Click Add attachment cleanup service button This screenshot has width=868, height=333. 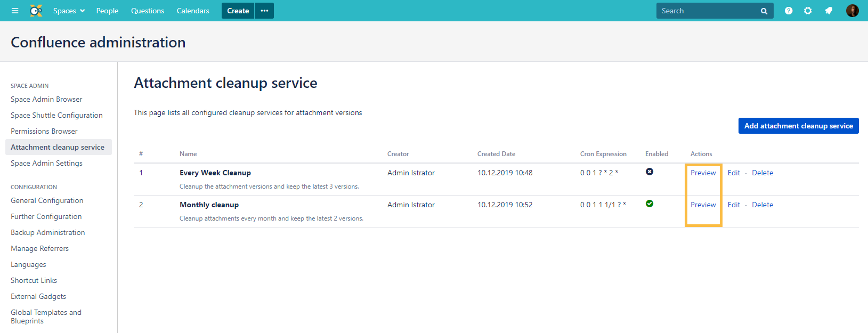pos(798,126)
